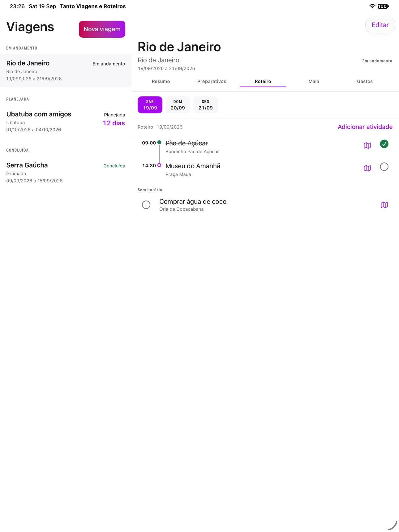Open map for Museu do Amanhã activity
This screenshot has width=399, height=532.
click(x=367, y=168)
